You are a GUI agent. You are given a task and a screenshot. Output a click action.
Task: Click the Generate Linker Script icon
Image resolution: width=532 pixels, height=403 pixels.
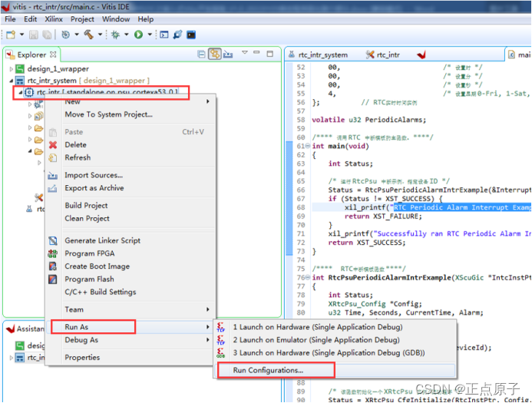click(x=53, y=241)
